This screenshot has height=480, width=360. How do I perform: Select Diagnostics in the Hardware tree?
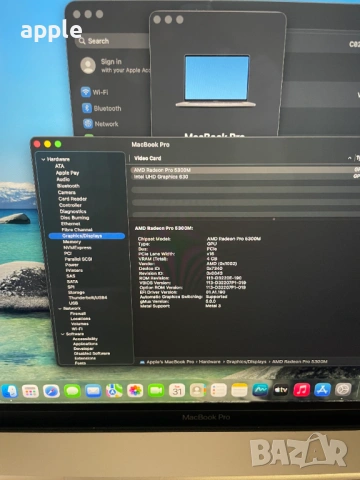point(73,211)
